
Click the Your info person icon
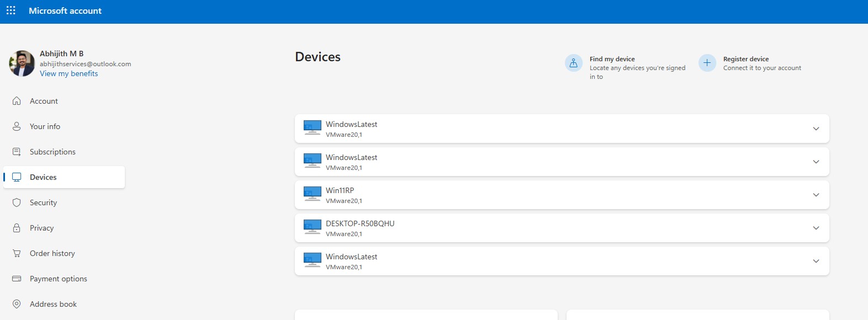click(17, 126)
